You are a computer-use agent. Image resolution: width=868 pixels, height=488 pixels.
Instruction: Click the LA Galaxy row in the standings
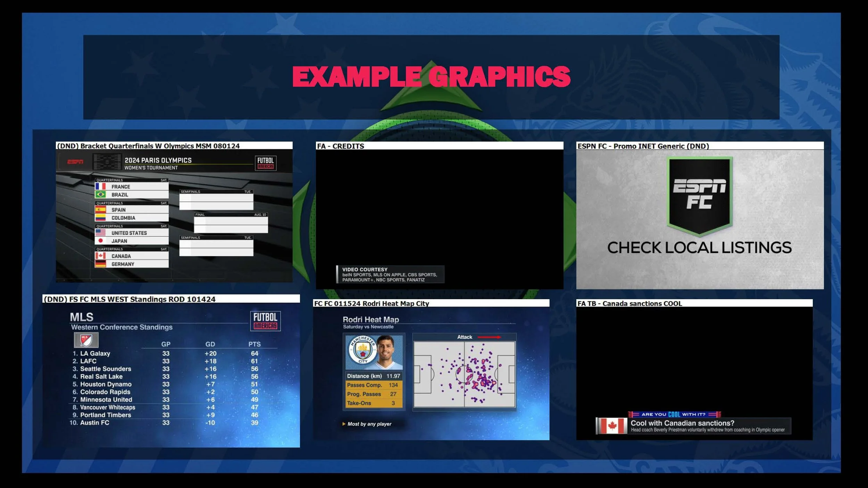coord(95,353)
